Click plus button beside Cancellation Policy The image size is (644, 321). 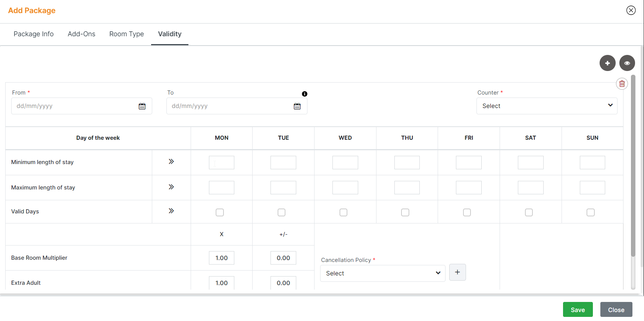[457, 272]
